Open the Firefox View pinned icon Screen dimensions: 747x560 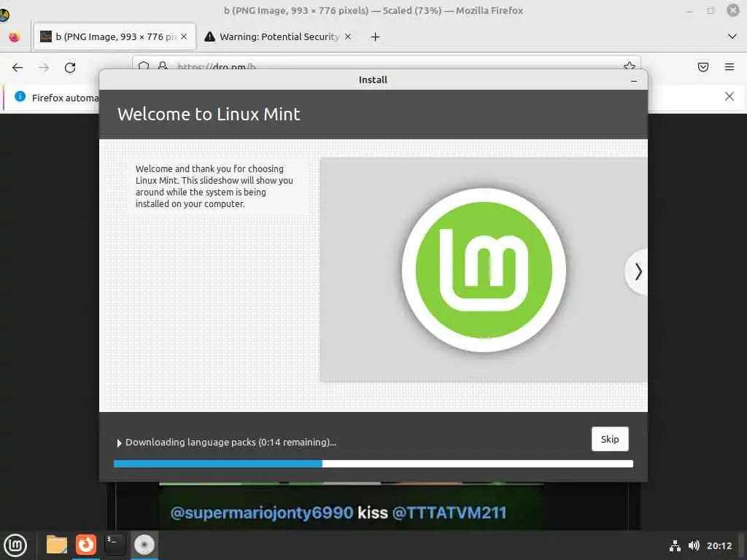(x=15, y=36)
